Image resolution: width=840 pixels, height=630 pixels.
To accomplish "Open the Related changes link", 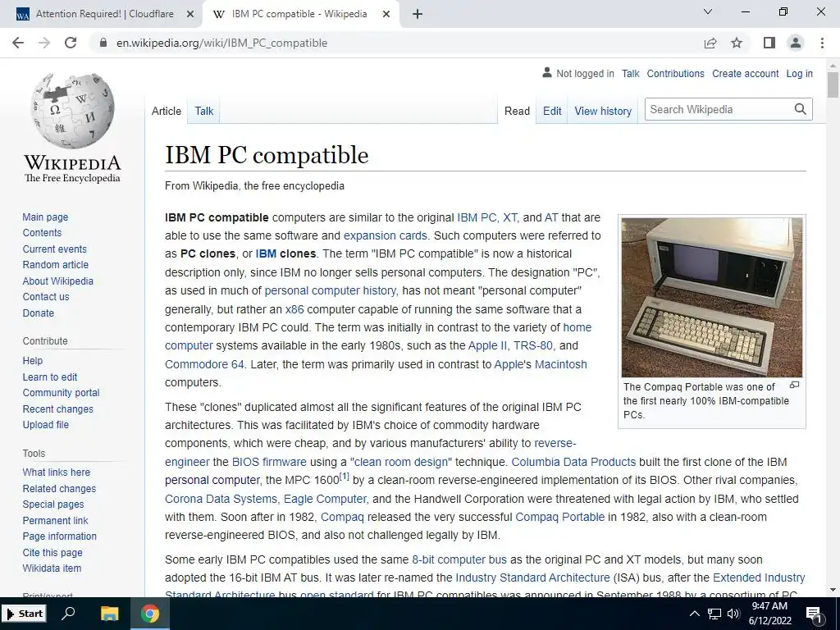I will point(59,489).
